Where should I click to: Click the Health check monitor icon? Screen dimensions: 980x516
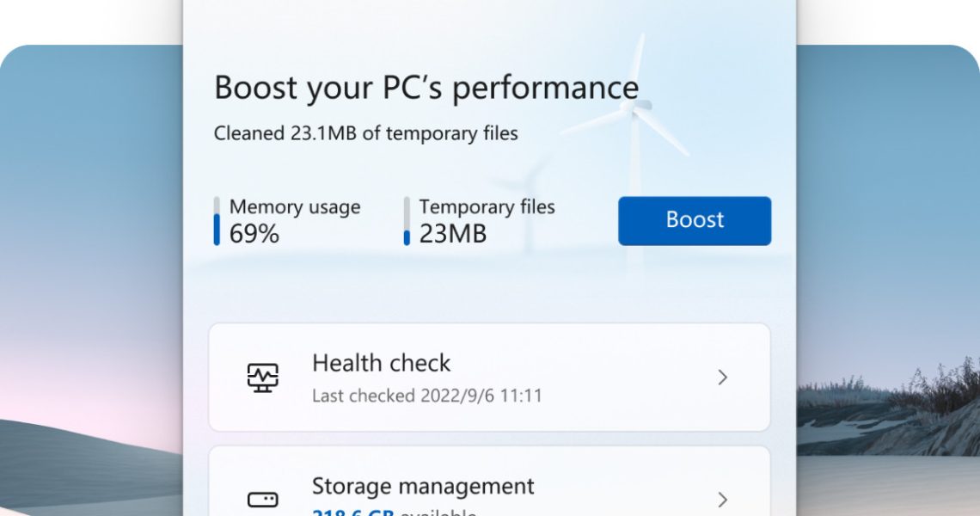coord(262,378)
